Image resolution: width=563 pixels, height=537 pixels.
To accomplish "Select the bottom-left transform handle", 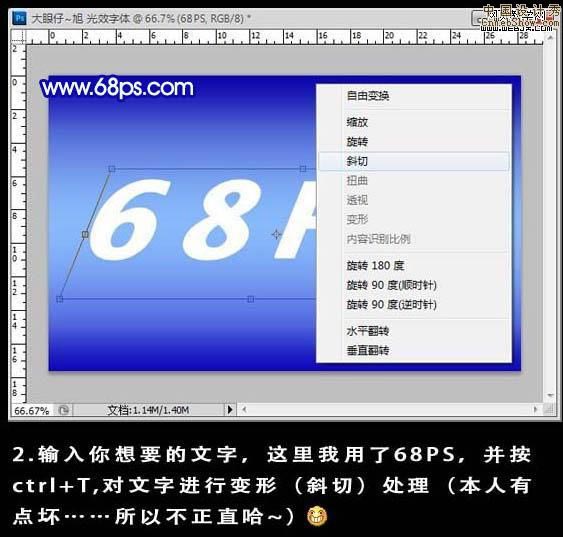I will [60, 299].
